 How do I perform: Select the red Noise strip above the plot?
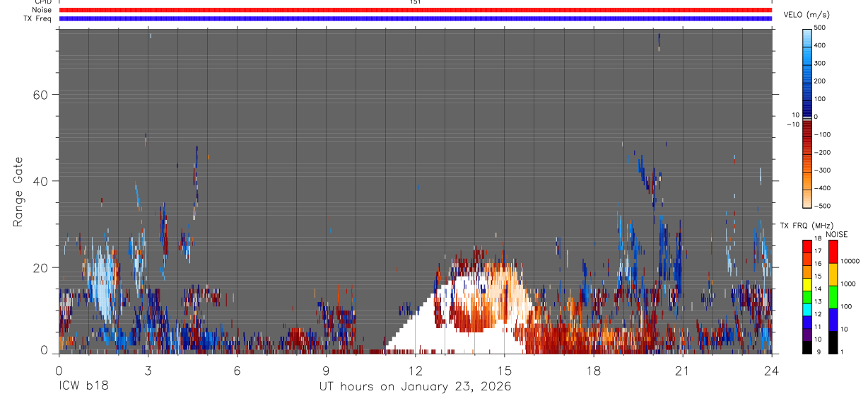point(416,10)
